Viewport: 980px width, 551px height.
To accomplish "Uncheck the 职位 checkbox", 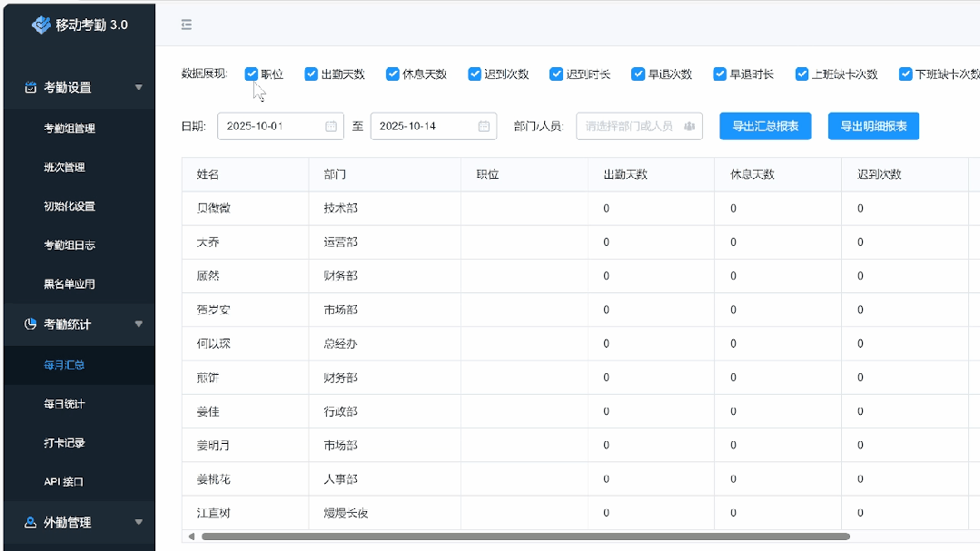I will click(x=252, y=74).
